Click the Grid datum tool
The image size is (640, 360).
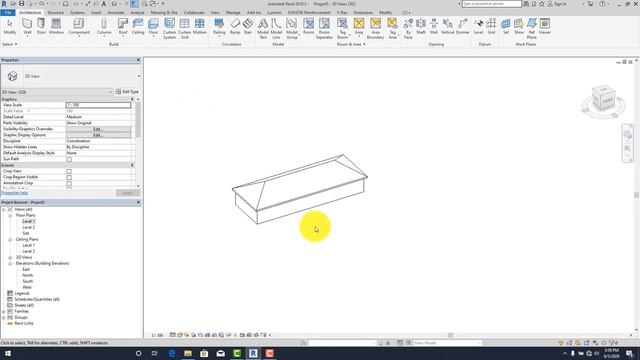[x=491, y=27]
